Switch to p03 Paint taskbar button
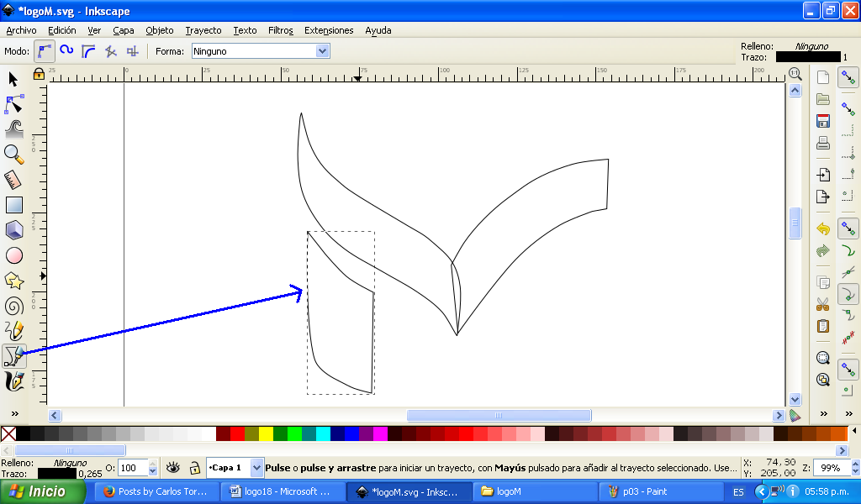Viewport: 861px width, 504px height. (661, 491)
